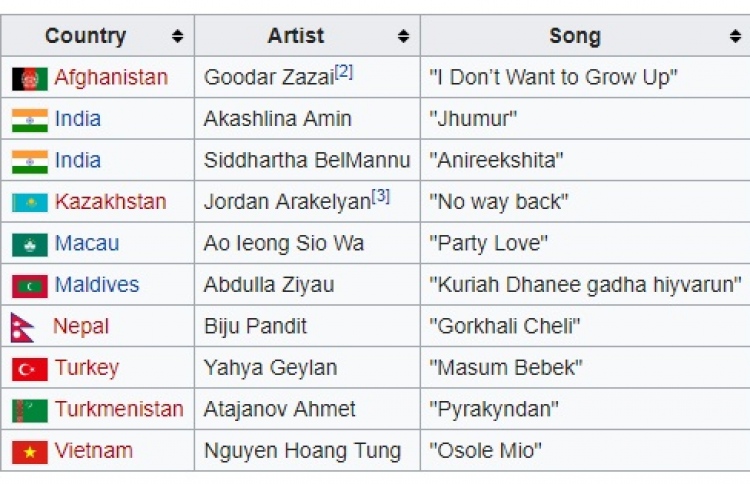The image size is (750, 484).
Task: Open citation reference 3 beside Jordan Arakelyan
Action: pos(381,196)
